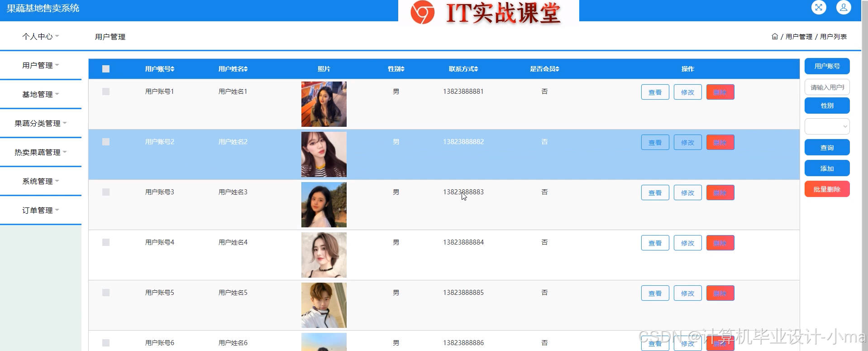The width and height of the screenshot is (868, 351).
Task: Click 用户姓名5 name cell
Action: click(x=233, y=293)
